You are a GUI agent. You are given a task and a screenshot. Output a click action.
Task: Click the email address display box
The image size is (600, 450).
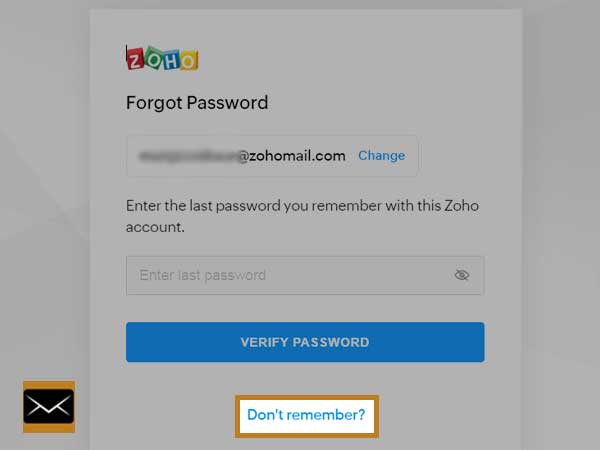tap(272, 156)
